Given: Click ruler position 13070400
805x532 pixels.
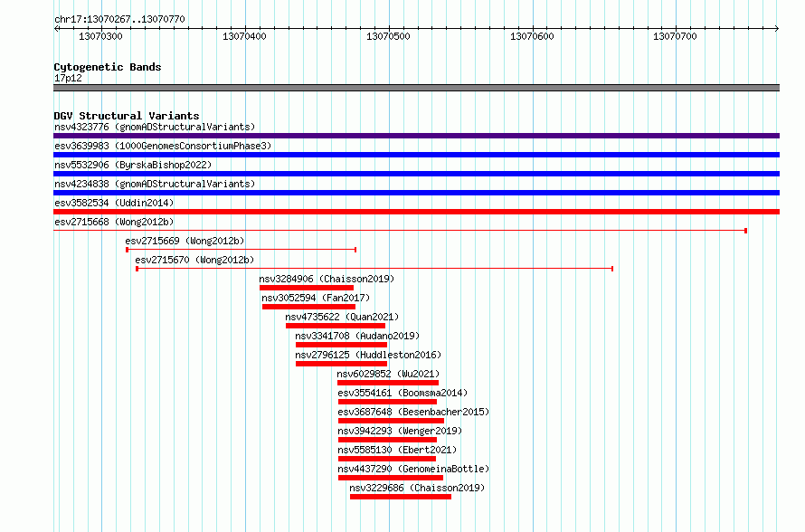Looking at the screenshot, I should pyautogui.click(x=244, y=36).
